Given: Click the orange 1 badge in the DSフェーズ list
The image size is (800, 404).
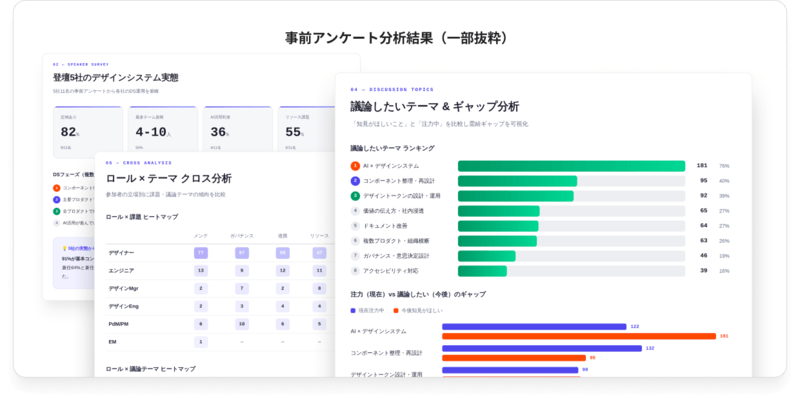Looking at the screenshot, I should pos(57,188).
